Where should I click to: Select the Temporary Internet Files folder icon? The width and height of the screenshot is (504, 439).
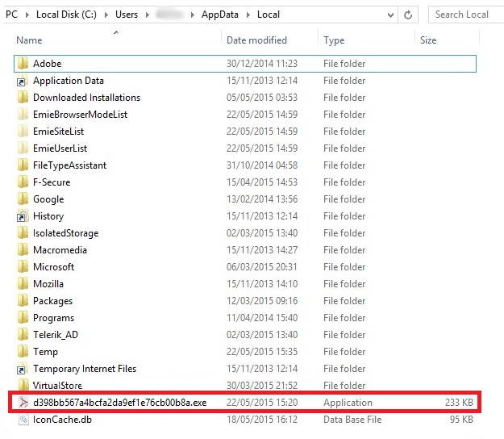tap(22, 369)
